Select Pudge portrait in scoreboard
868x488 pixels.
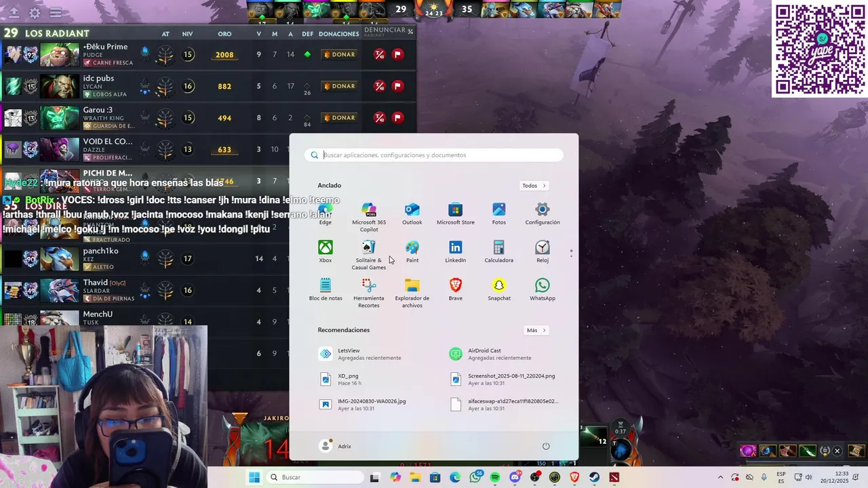click(x=60, y=54)
